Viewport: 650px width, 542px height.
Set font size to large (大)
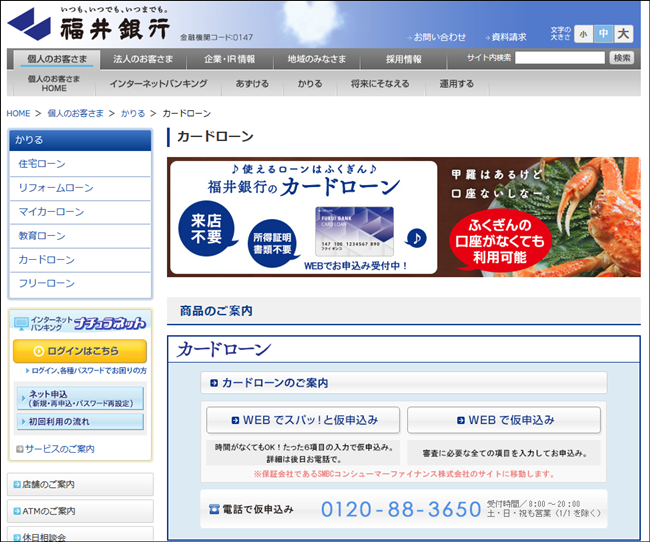[623, 34]
